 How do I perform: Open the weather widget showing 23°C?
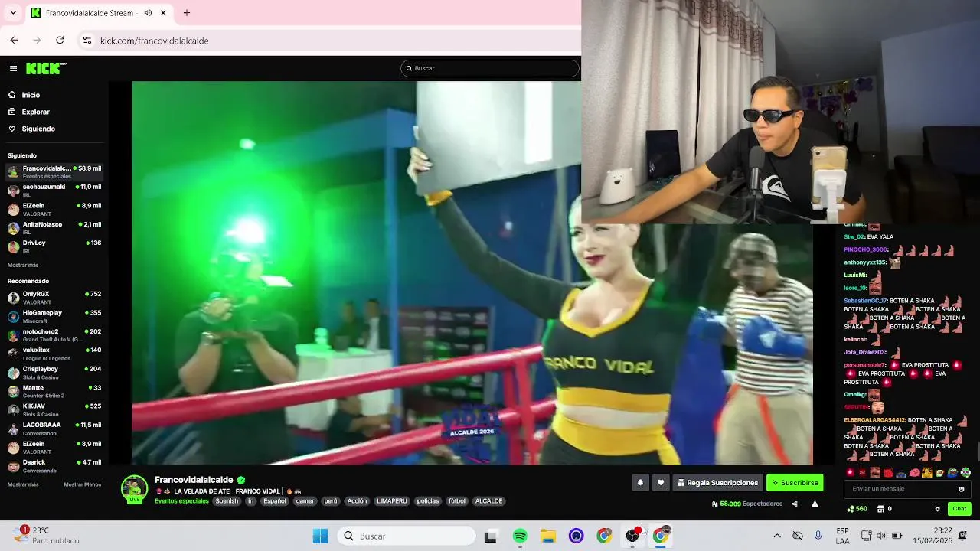[x=47, y=536]
